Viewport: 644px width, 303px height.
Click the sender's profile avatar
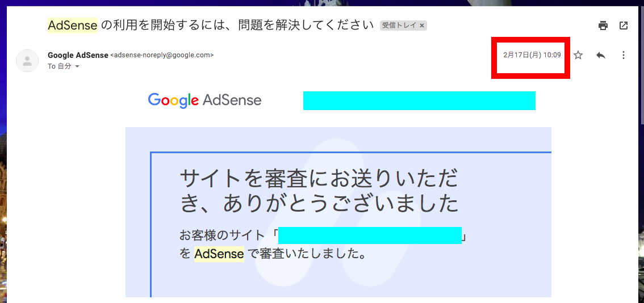click(27, 61)
